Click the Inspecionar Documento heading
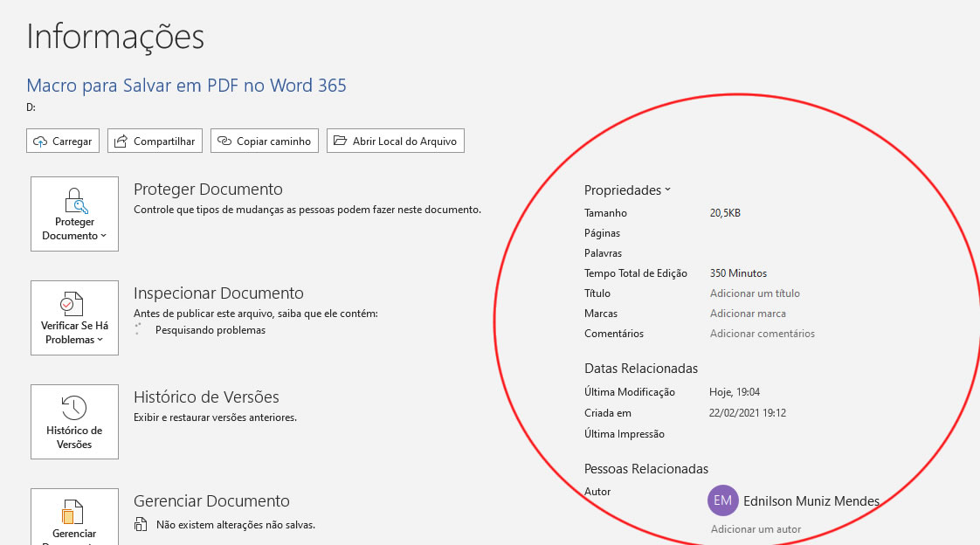 [218, 293]
